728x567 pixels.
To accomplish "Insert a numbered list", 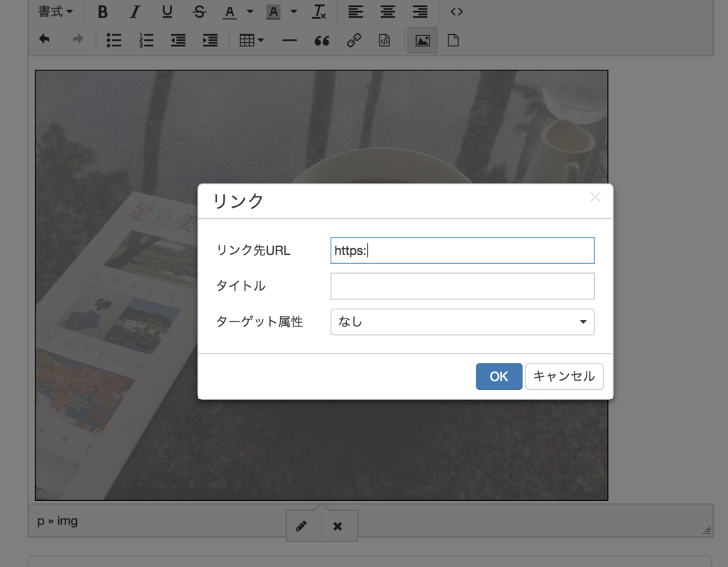I will [x=146, y=41].
